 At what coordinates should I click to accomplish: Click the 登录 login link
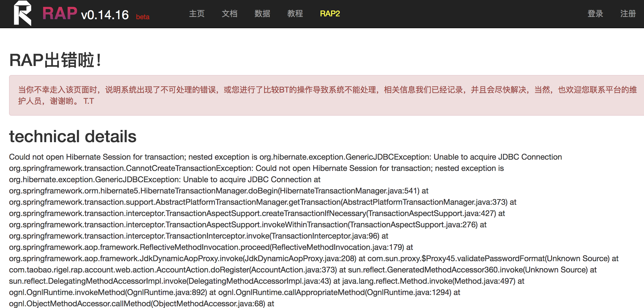pyautogui.click(x=595, y=14)
